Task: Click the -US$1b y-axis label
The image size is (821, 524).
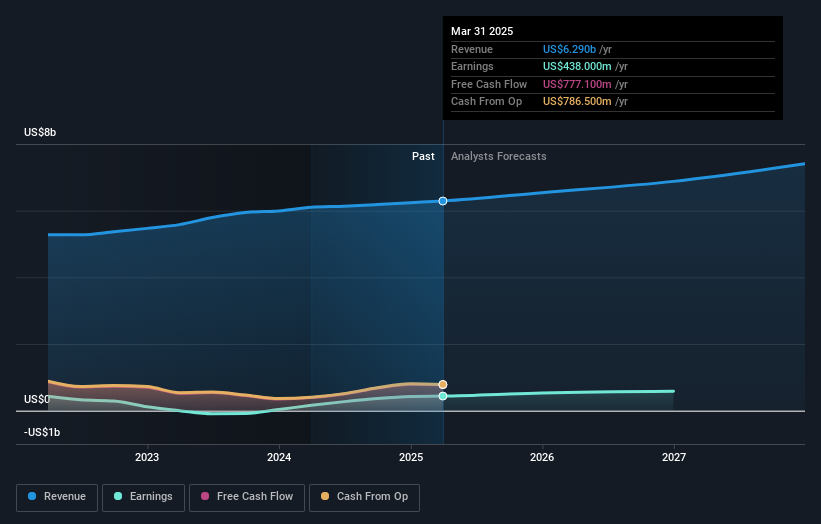Action: [42, 432]
